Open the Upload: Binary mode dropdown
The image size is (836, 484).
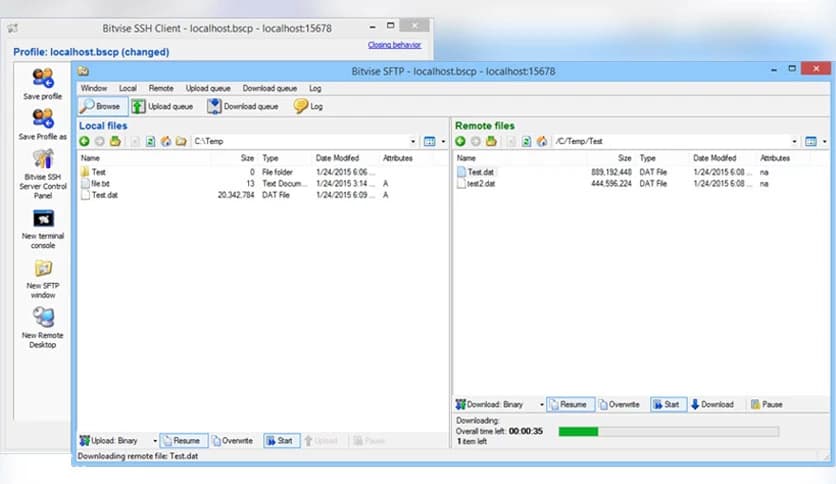[155, 441]
